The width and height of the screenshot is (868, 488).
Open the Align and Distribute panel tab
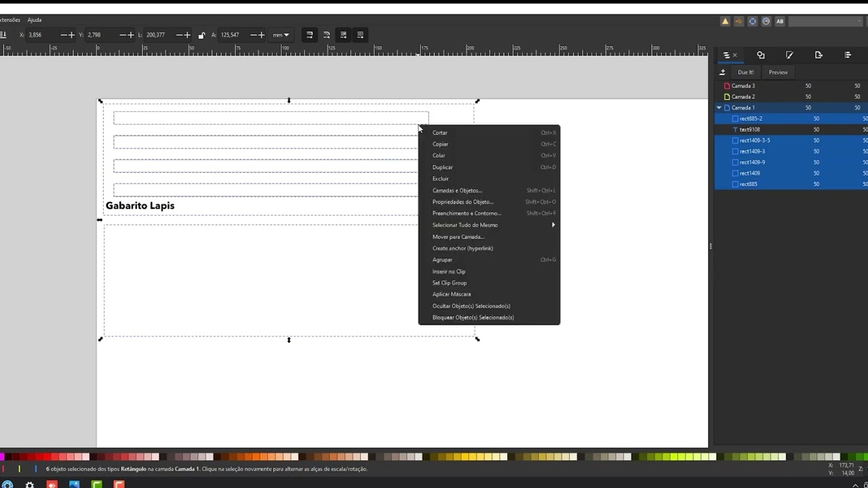point(848,55)
